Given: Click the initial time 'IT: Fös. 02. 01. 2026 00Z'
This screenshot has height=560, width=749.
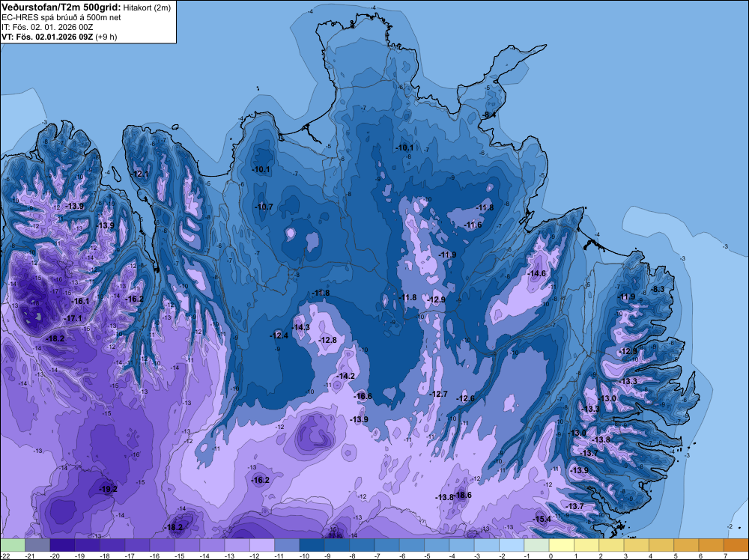Looking at the screenshot, I should [x=46, y=27].
